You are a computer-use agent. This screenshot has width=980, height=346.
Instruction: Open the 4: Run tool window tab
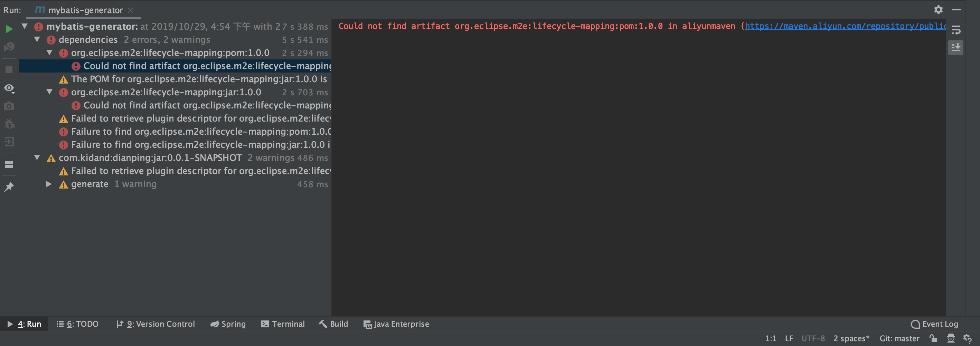pyautogui.click(x=24, y=324)
